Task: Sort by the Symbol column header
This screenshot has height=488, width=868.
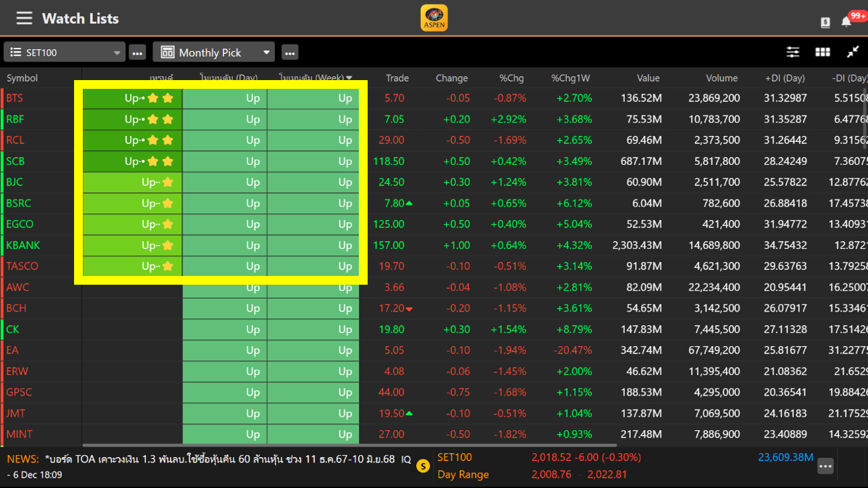Action: [22, 78]
